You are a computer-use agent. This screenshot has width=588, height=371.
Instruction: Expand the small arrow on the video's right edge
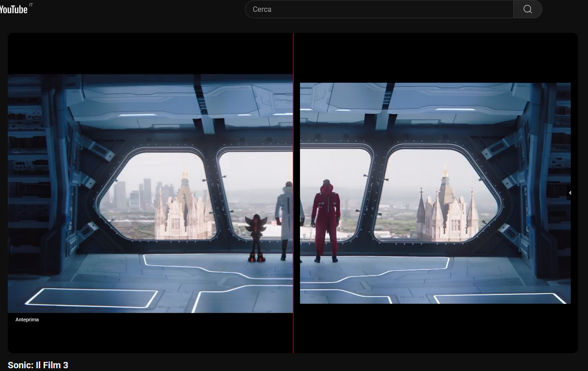click(x=570, y=193)
